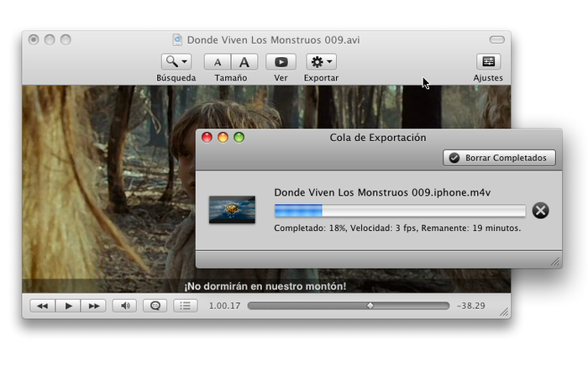Increase subtitle size with large A

pos(244,62)
